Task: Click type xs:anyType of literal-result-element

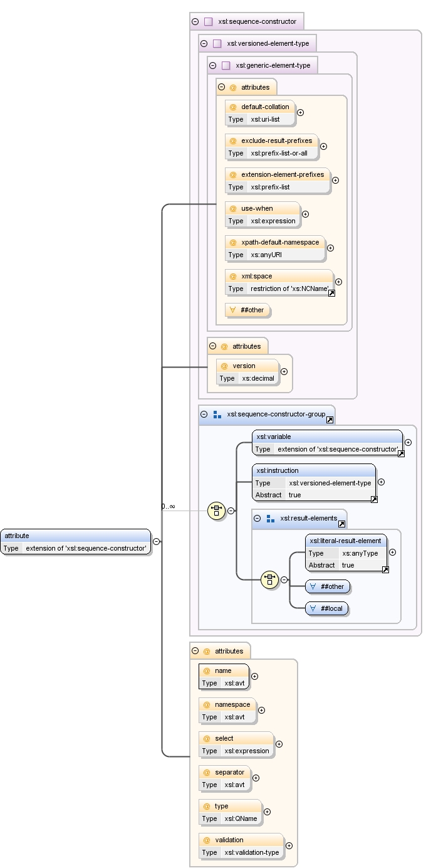Action: pyautogui.click(x=360, y=553)
